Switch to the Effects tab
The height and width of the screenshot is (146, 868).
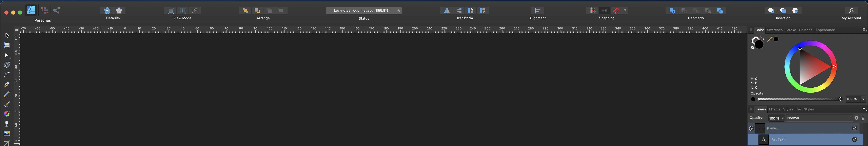click(x=774, y=109)
